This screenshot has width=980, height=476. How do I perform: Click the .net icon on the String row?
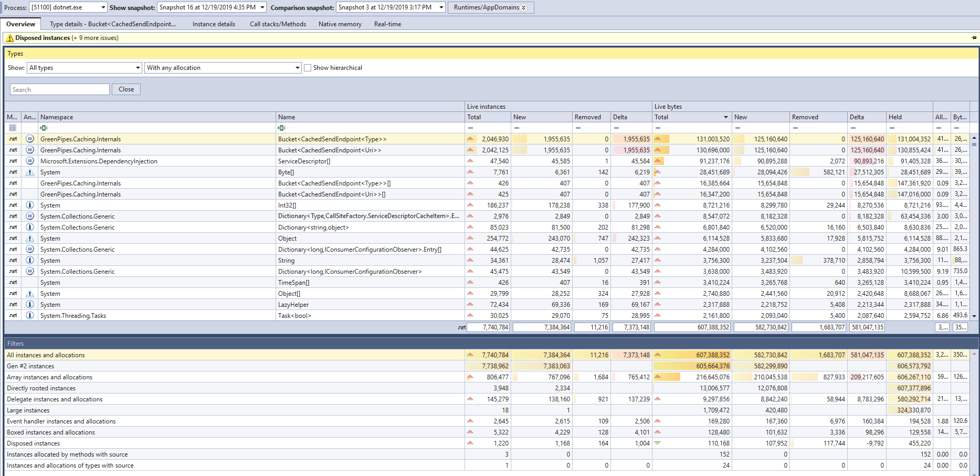pyautogui.click(x=13, y=260)
